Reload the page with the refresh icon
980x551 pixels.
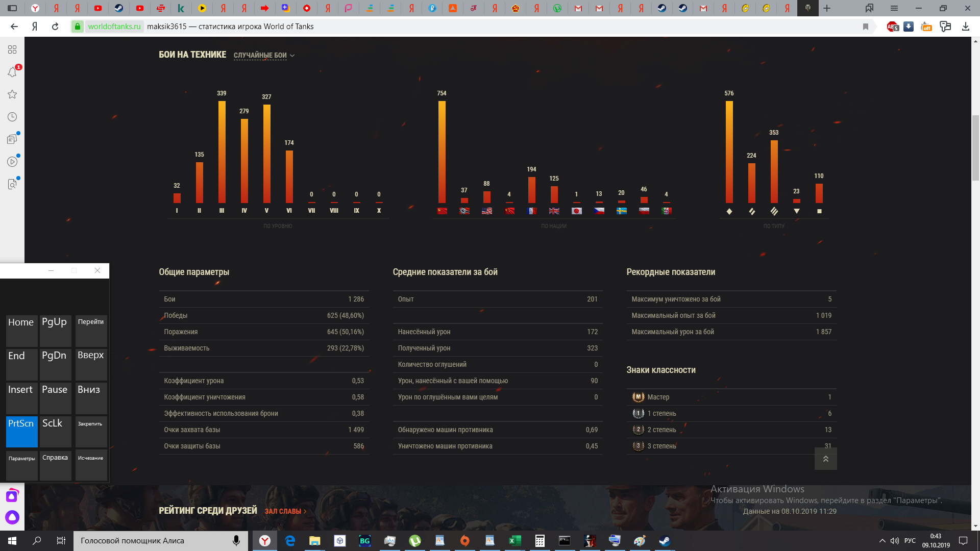tap(55, 27)
